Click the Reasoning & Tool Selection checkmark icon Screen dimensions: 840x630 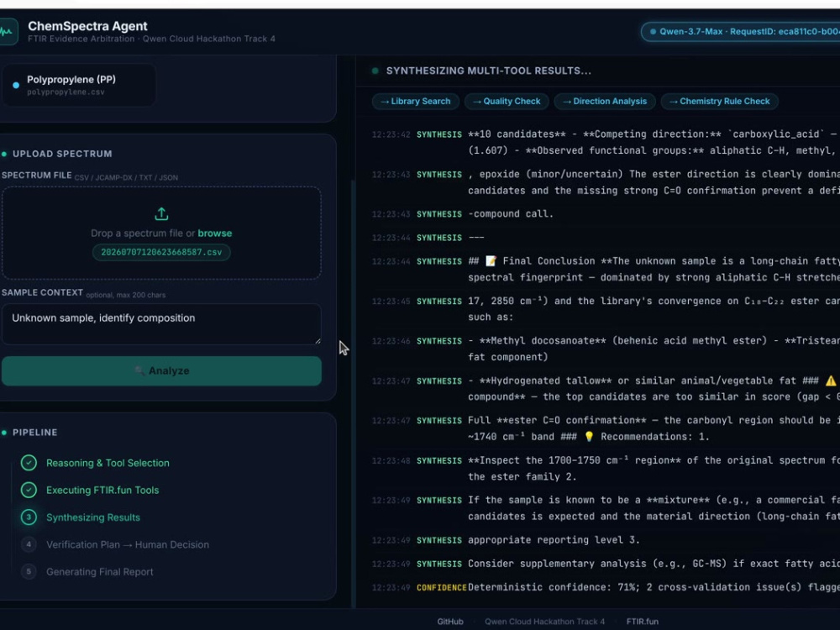(x=29, y=463)
